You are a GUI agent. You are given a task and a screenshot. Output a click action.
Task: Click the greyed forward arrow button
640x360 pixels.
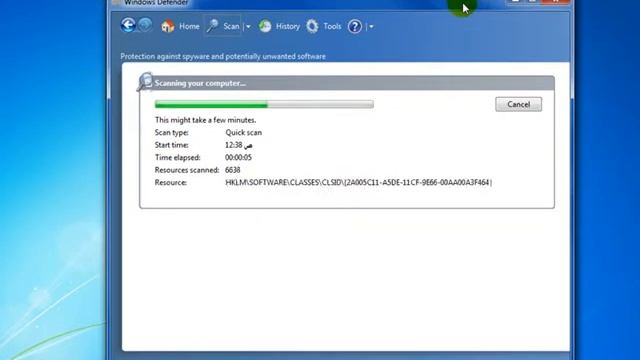pyautogui.click(x=145, y=25)
